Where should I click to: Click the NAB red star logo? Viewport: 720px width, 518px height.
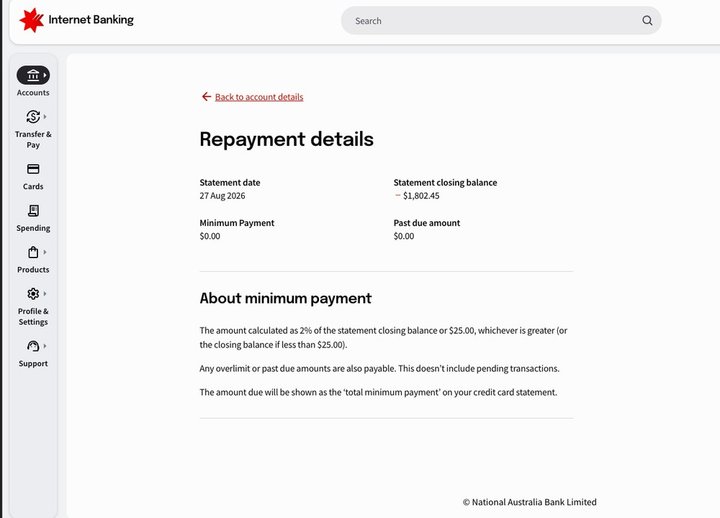(x=32, y=20)
